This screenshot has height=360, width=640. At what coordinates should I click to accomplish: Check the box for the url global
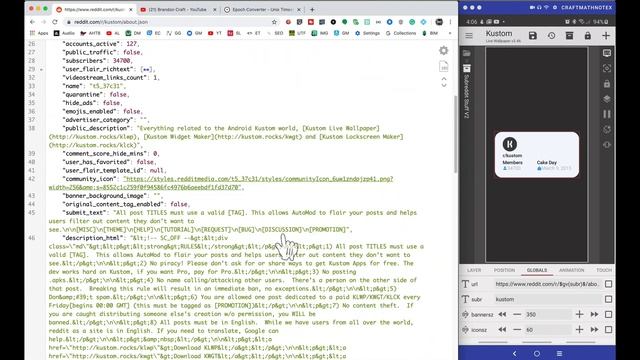click(x=608, y=284)
